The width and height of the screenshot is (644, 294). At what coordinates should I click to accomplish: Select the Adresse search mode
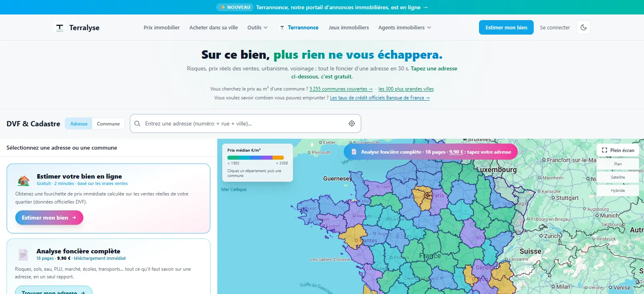pyautogui.click(x=79, y=124)
